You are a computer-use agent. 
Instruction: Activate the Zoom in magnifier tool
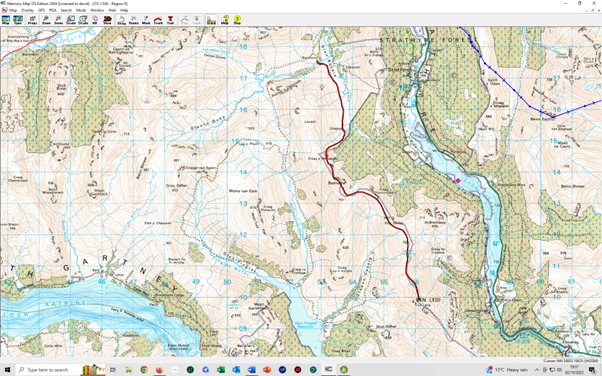[x=46, y=20]
